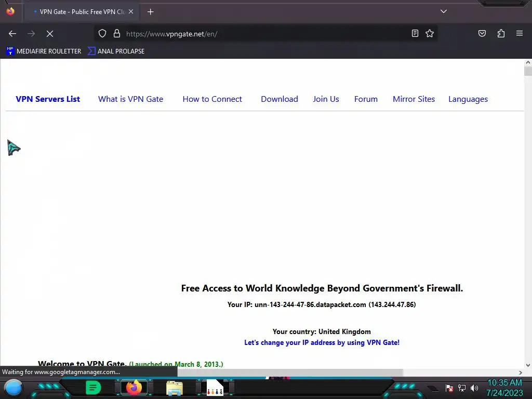Visit the Forum link
Viewport: 532px width, 399px height.
(x=366, y=99)
